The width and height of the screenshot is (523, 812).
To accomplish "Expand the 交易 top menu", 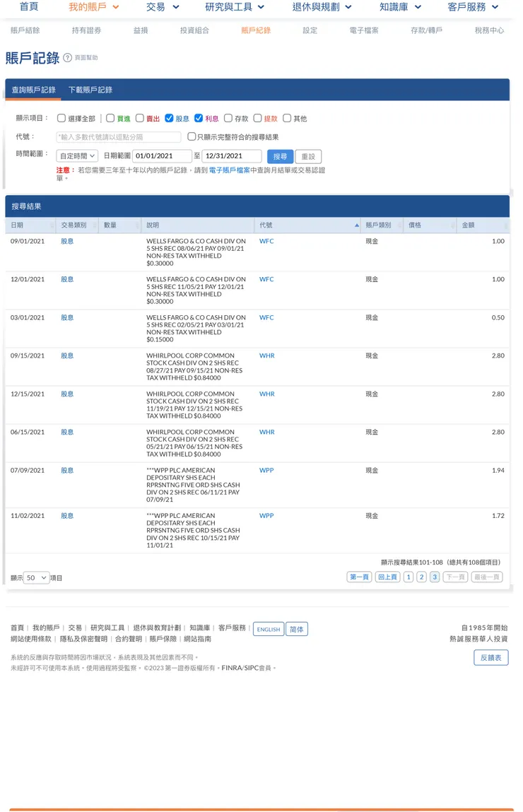I will (x=163, y=7).
